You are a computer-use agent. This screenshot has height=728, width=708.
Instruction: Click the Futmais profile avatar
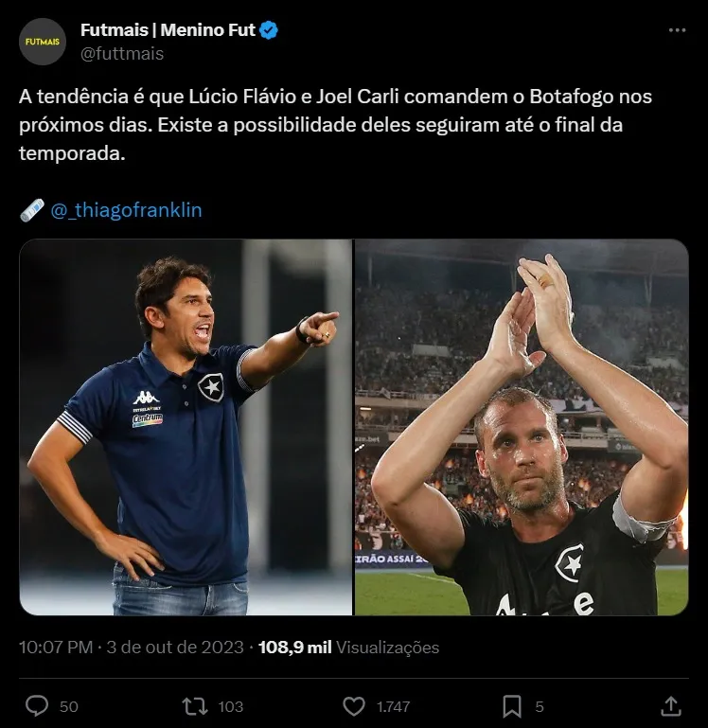pyautogui.click(x=44, y=42)
